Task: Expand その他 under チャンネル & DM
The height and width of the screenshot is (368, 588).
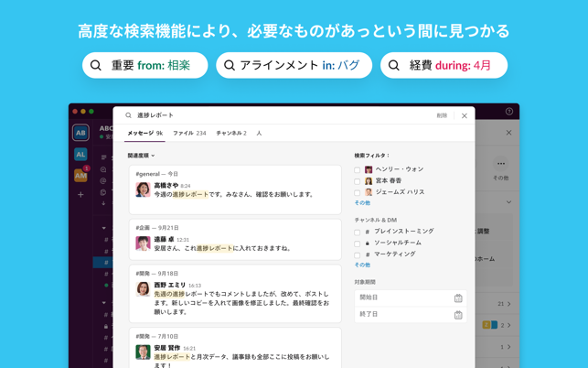Action: (x=362, y=265)
